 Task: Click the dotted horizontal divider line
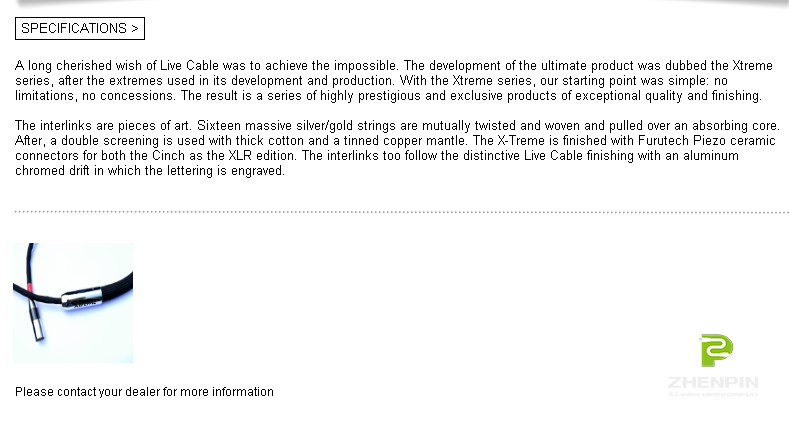pyautogui.click(x=402, y=212)
